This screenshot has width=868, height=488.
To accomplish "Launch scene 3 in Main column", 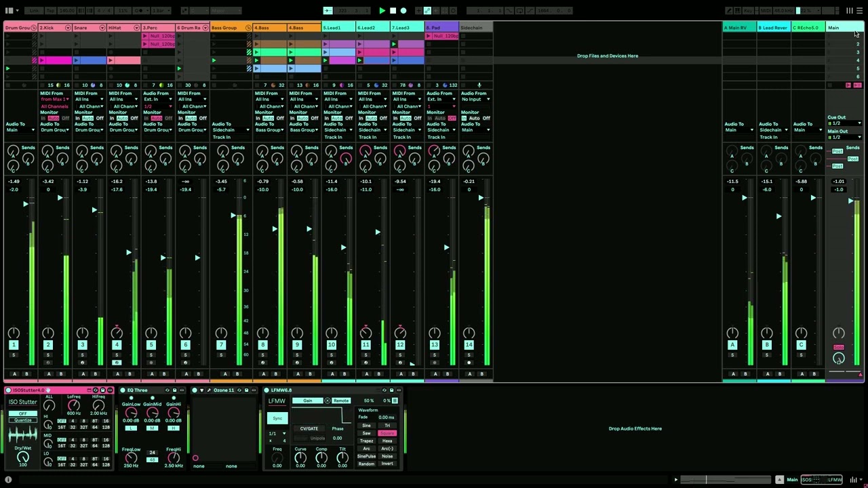I will click(x=858, y=52).
